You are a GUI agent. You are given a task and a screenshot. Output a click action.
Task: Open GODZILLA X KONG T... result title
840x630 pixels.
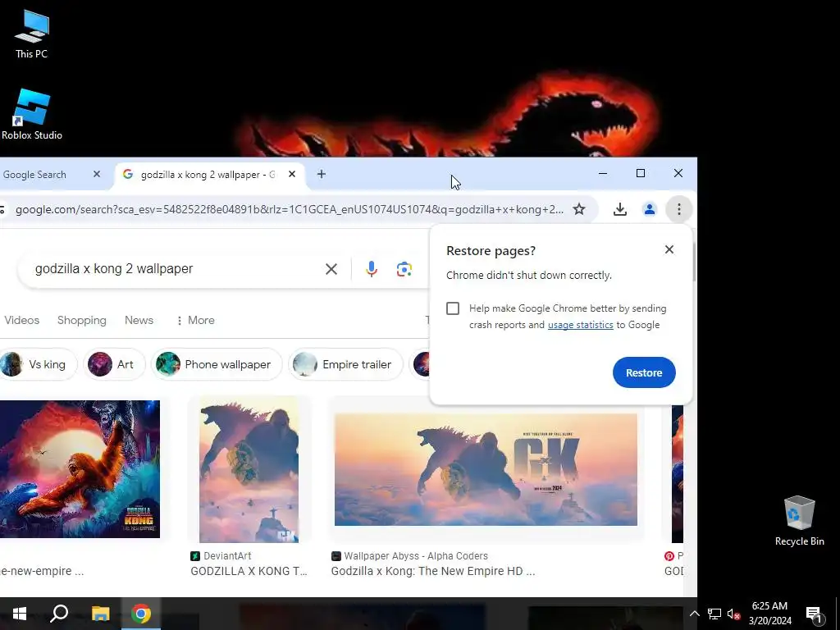pos(249,571)
